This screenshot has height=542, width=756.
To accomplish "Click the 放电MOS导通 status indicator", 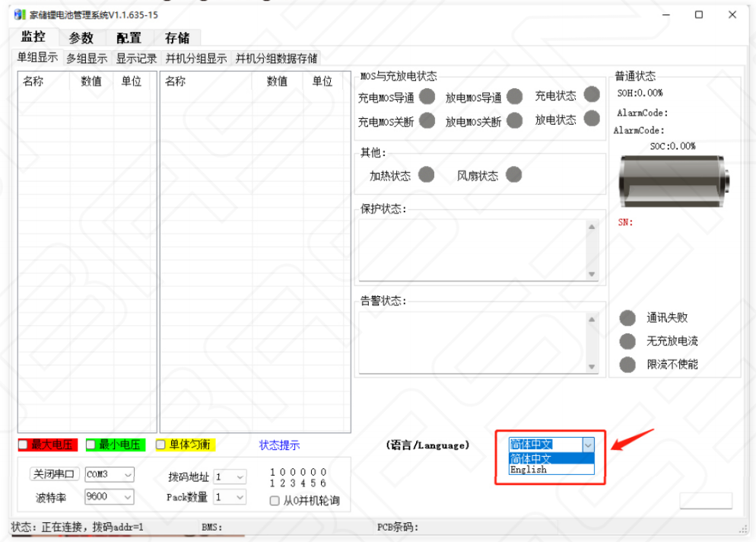I will pyautogui.click(x=515, y=97).
